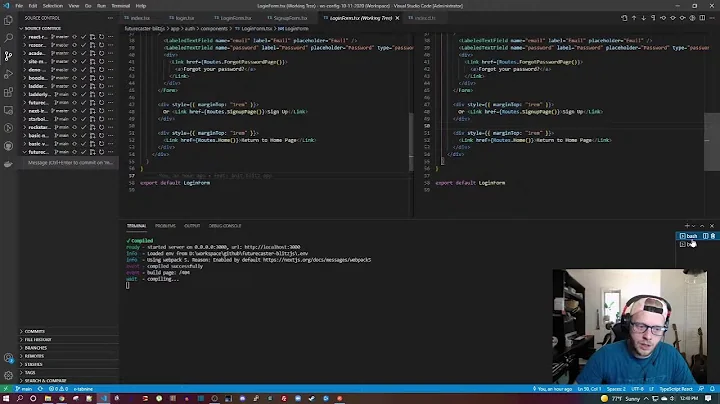Open the Explorer view in the activity bar
This screenshot has height=404, width=720.
[x=8, y=20]
